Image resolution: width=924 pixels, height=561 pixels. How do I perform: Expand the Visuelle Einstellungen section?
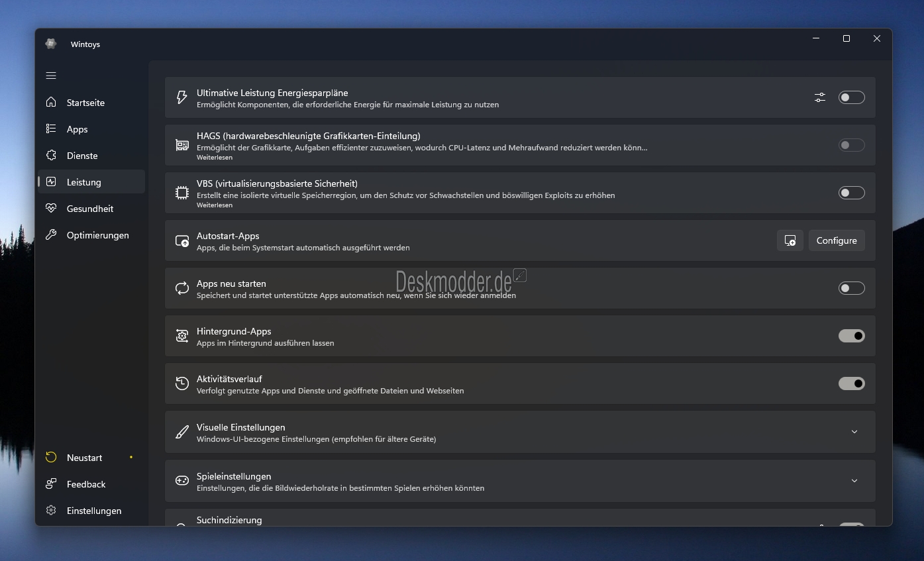[854, 432]
